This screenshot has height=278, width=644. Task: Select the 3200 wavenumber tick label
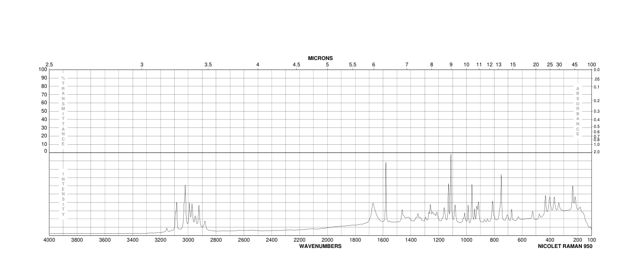point(160,240)
